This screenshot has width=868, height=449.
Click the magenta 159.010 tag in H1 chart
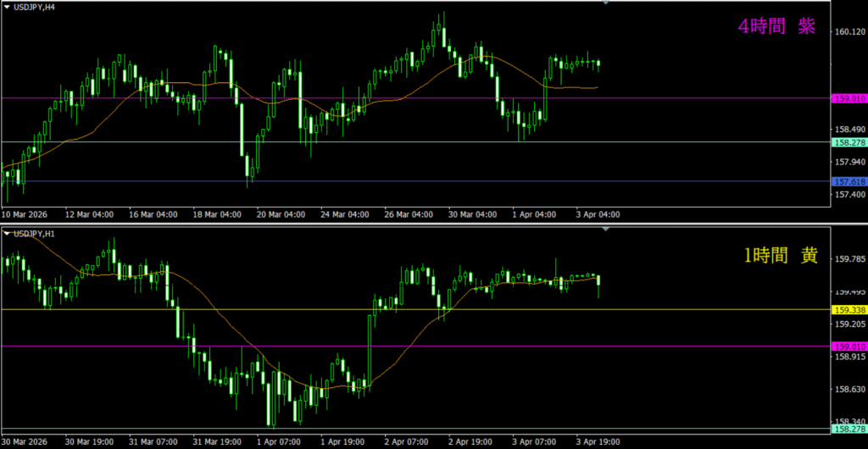point(850,346)
